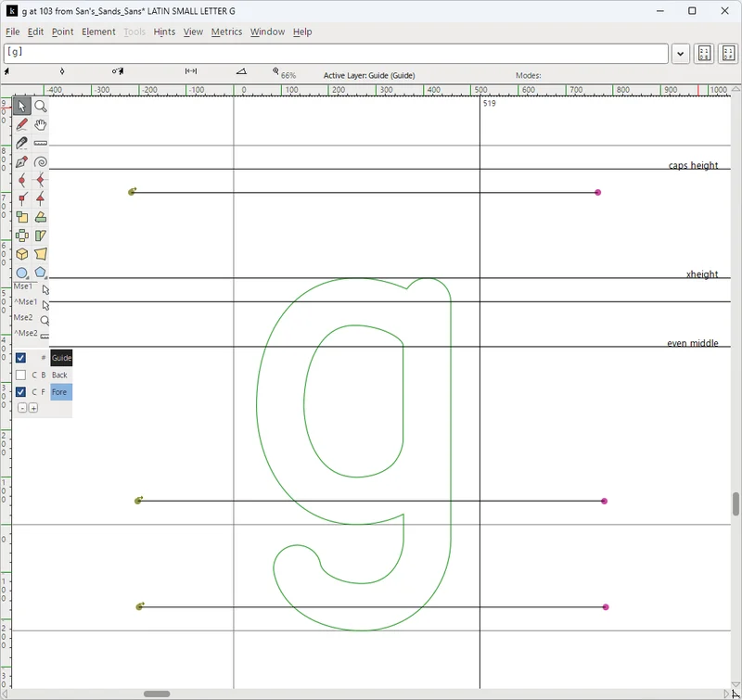Click the 'even middle' guide label
742x700 pixels.
point(692,343)
